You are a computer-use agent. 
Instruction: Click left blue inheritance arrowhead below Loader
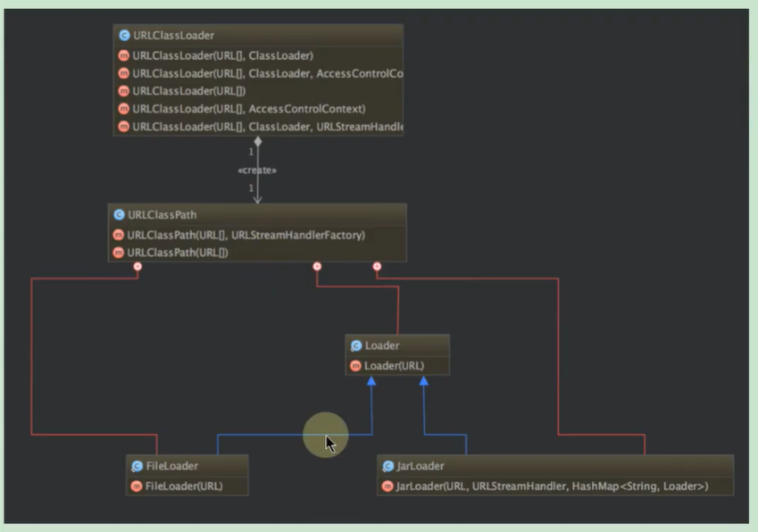[371, 381]
